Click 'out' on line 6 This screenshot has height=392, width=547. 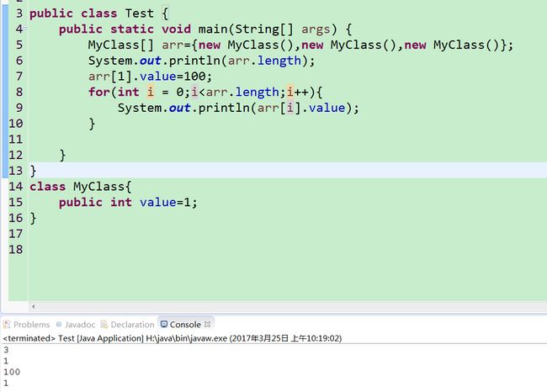151,61
